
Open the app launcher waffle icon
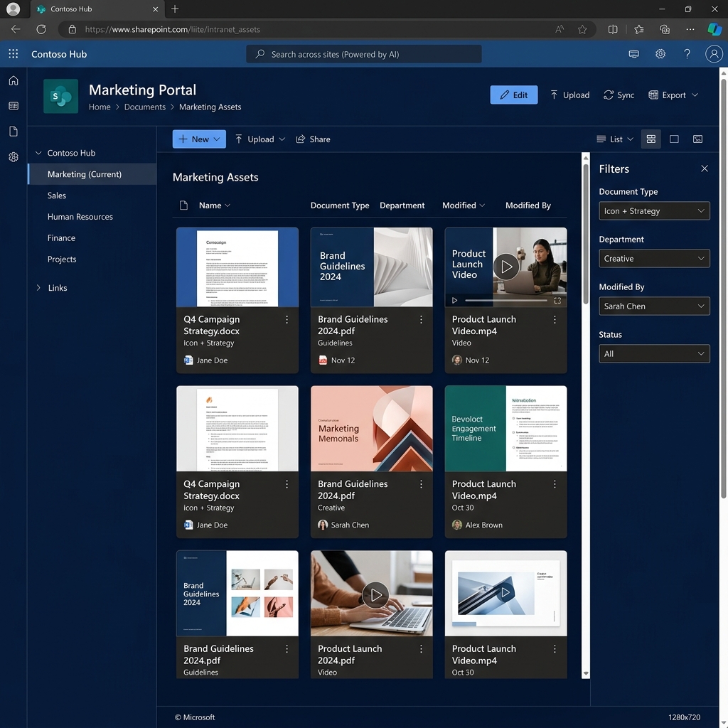[14, 54]
